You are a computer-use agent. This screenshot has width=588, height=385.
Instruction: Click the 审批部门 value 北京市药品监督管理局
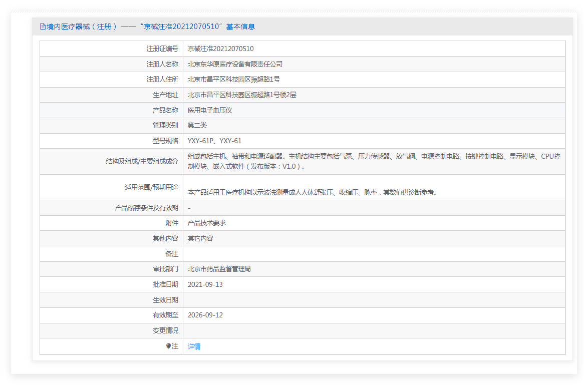(219, 269)
